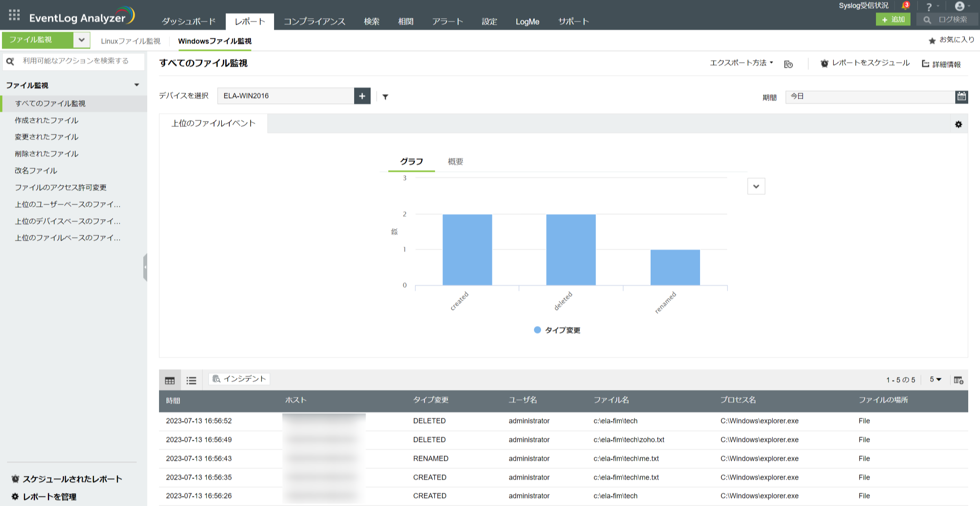Click the export history icon
The image size is (980, 506).
point(788,64)
